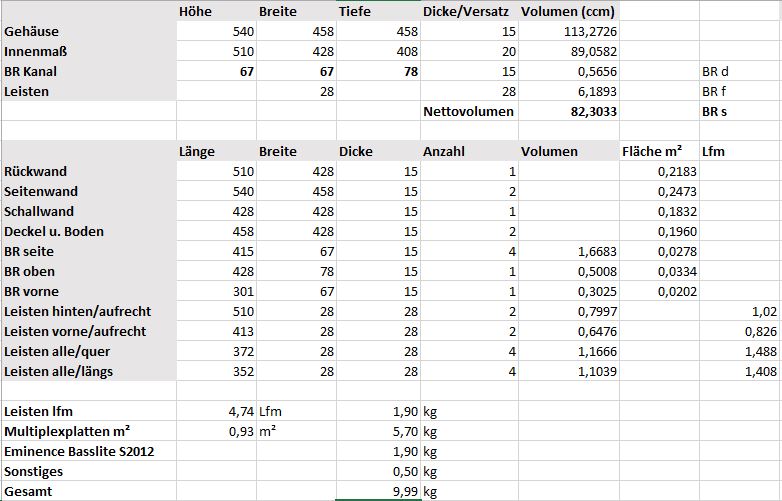Click Deckel u. Boden area cell 0,1960
782x501 pixels.
[659, 231]
